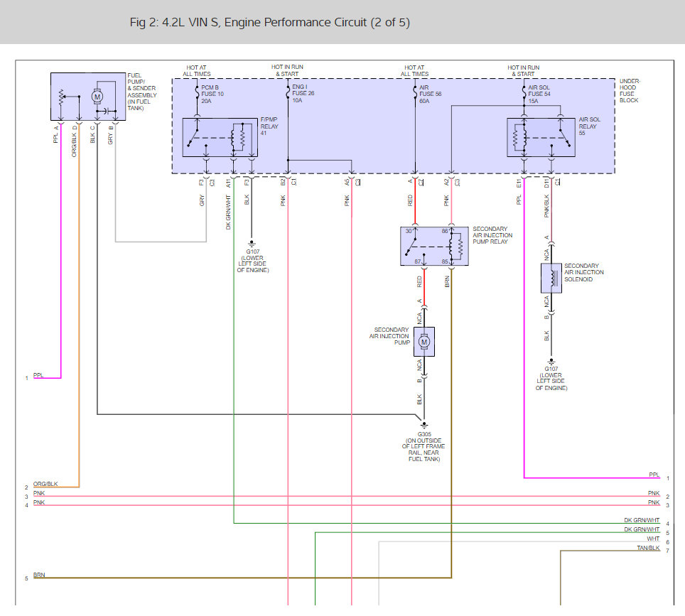Click the secondary air injection solenoid symbol
This screenshot has width=685, height=616.
549,278
